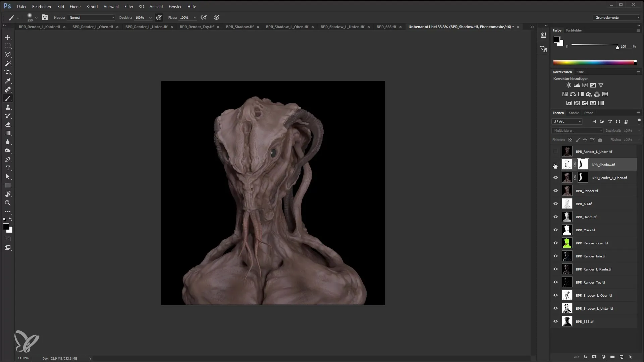644x362 pixels.
Task: Open the Filter menu
Action: [x=129, y=6]
